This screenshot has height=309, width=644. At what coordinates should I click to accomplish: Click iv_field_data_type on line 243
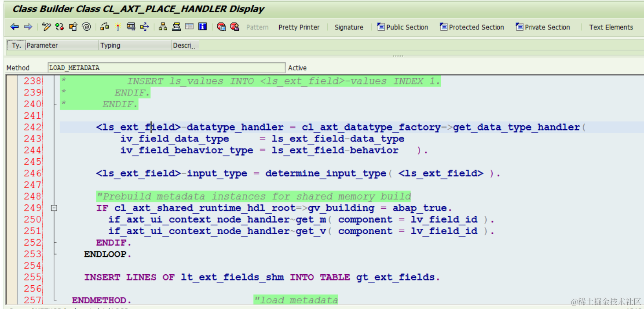click(175, 139)
